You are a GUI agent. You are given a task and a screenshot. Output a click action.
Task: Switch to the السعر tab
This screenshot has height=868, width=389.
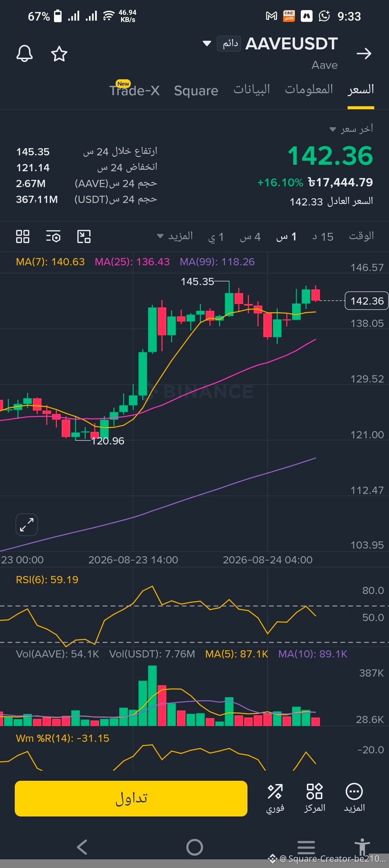coord(361,89)
